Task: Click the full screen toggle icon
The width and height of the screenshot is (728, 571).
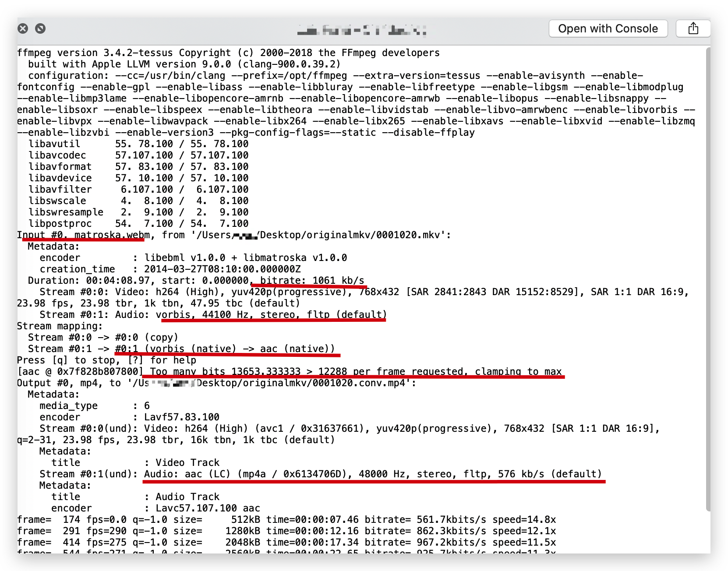Action: 40,29
